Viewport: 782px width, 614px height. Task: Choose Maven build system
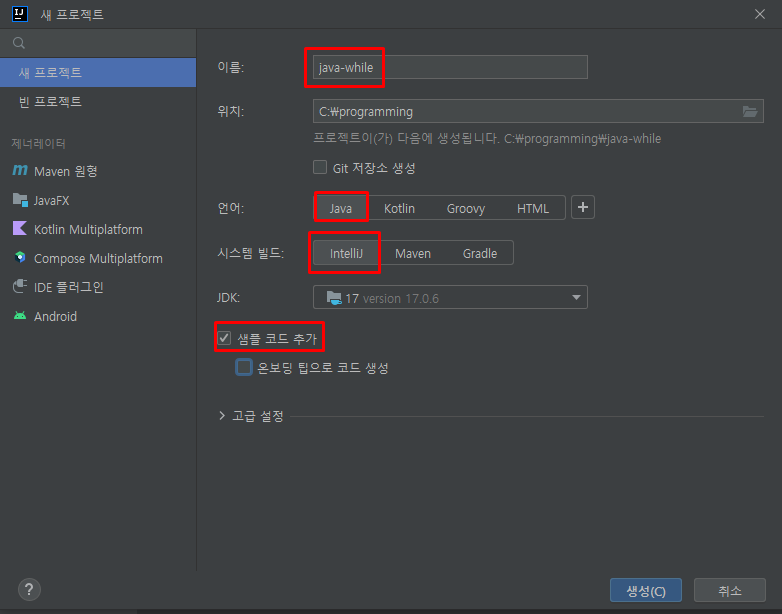click(x=412, y=253)
